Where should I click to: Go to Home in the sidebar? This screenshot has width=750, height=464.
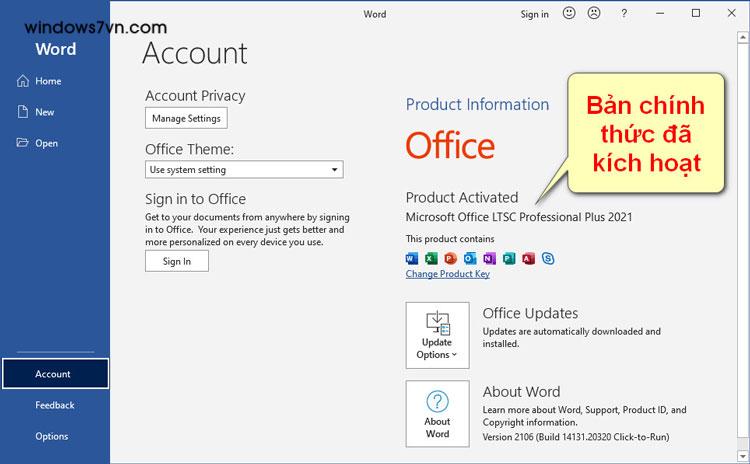pos(48,80)
